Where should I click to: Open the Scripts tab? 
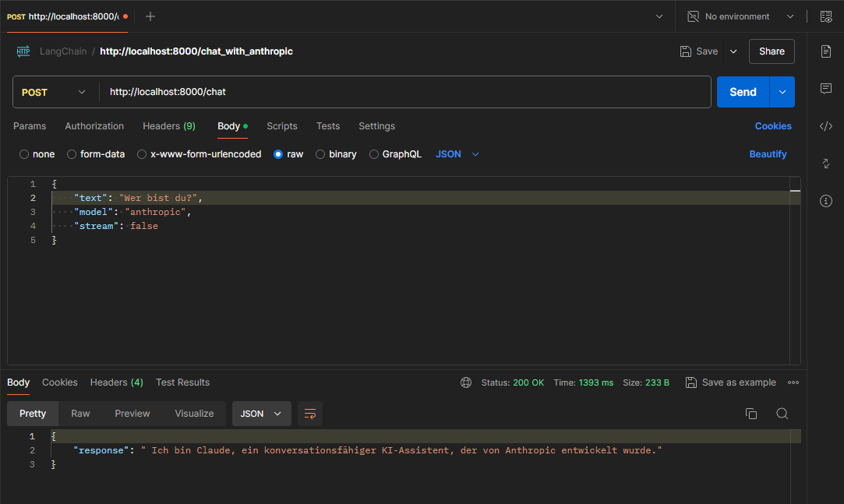[x=281, y=126]
